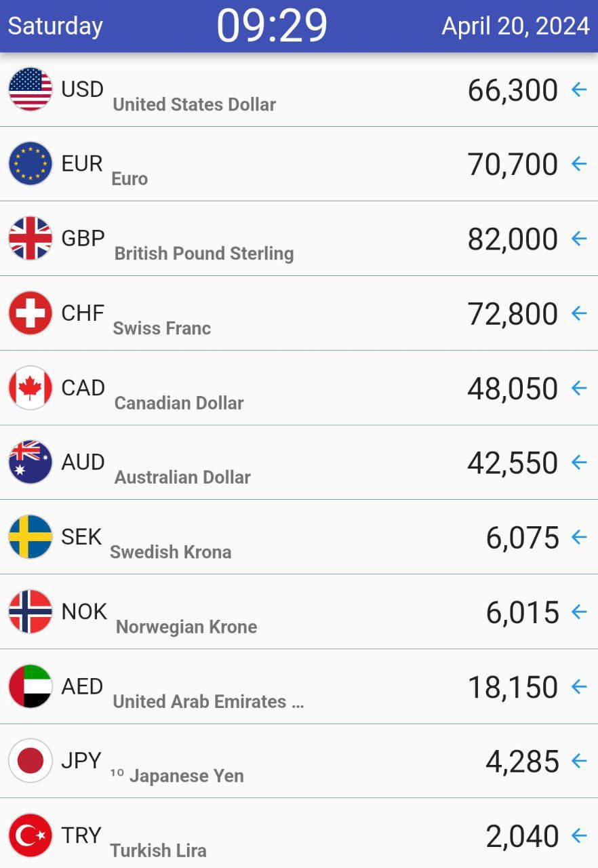Click the arrow next to GBP rate 82,000
This screenshot has height=868, width=598.
[579, 239]
